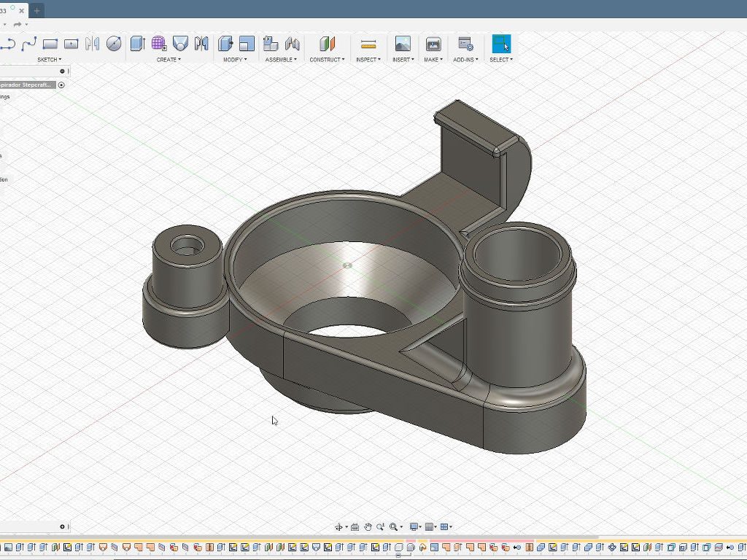747x560 pixels.
Task: Expand the comments panel plus button
Action: pos(62,526)
